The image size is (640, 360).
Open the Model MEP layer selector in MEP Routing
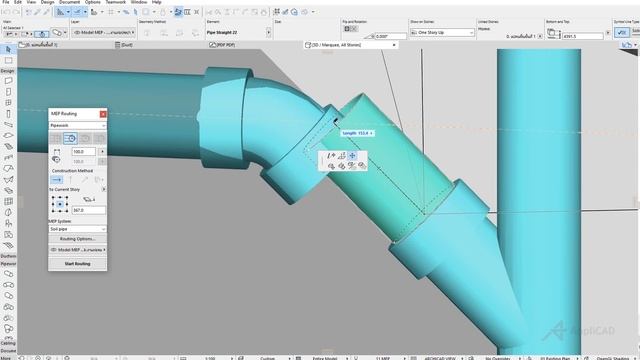78,249
